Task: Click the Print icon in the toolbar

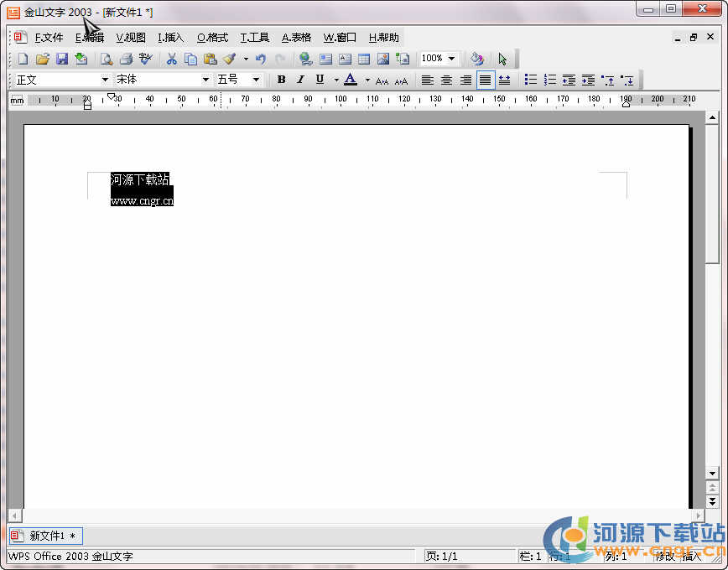Action: [126, 59]
